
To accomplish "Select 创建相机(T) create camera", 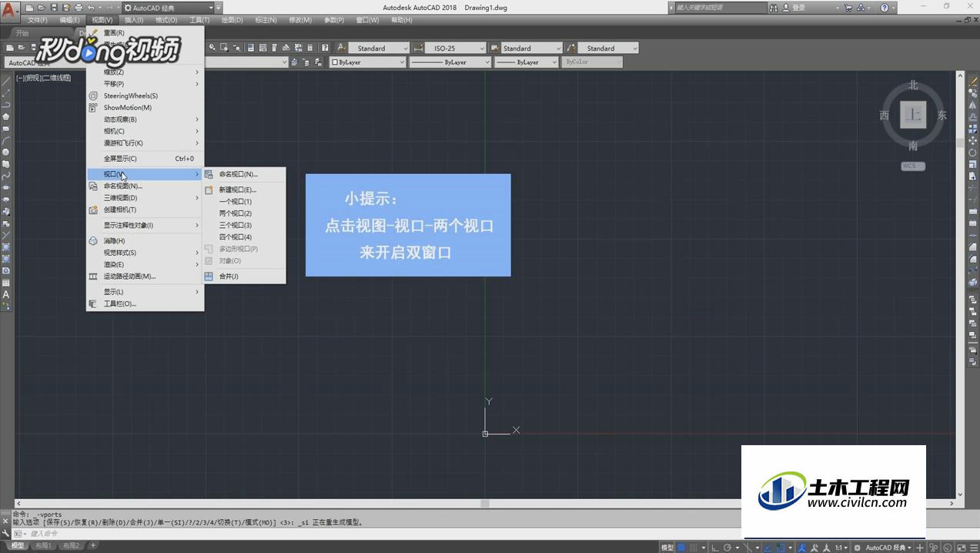I will [145, 209].
